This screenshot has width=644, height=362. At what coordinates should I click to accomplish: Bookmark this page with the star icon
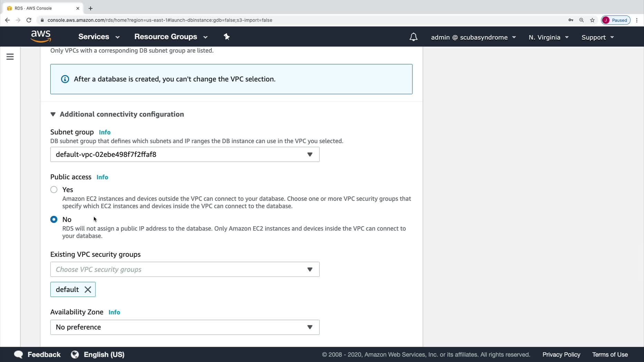(592, 20)
